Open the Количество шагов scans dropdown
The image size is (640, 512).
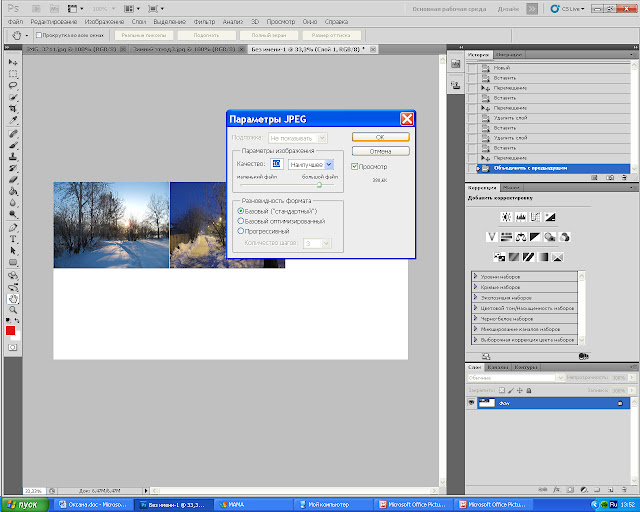coord(317,243)
